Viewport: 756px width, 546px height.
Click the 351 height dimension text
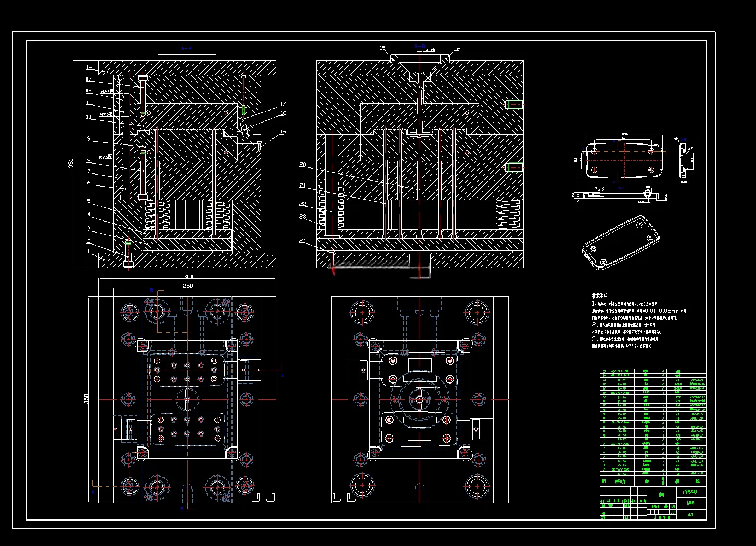pos(71,163)
